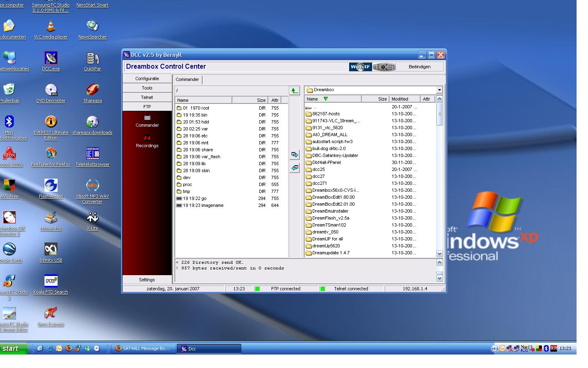Click the Internet Explorer quick launch icon

(x=50, y=348)
